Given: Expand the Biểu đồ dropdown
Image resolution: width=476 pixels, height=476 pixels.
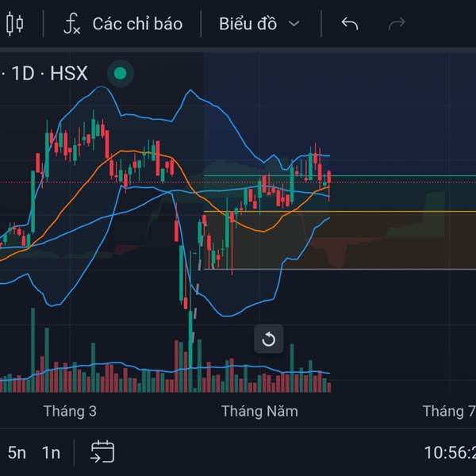Looking at the screenshot, I should point(259,24).
